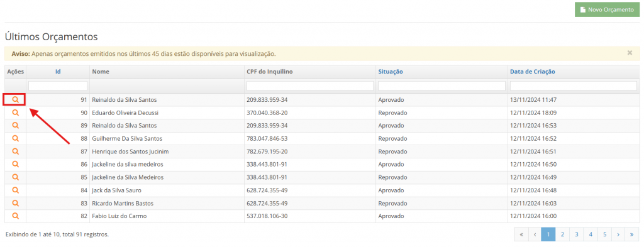644x247 pixels.
Task: Click magnifier icon for Eduardo Oliveira Decussi
Action: 15,113
